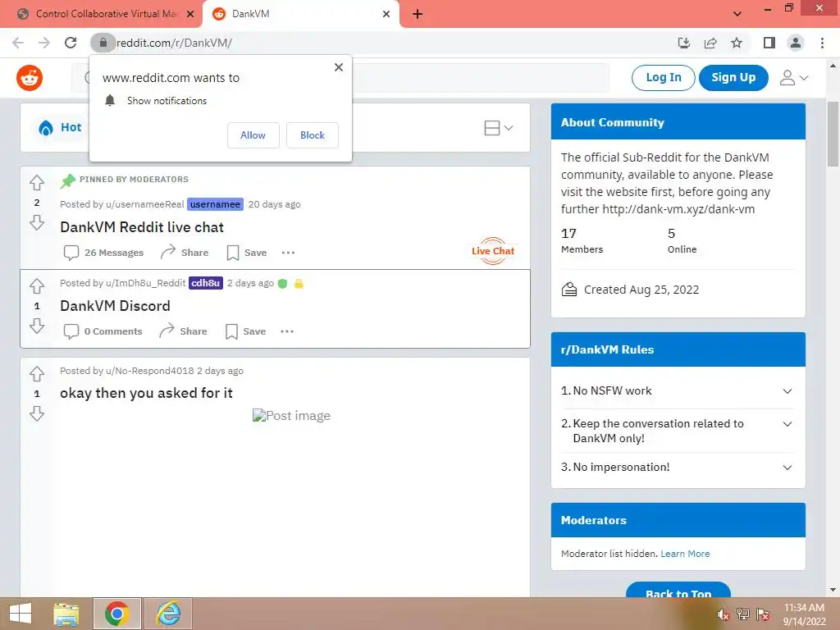Toggle the Chrome side panel
This screenshot has width=840, height=630.
click(x=769, y=43)
